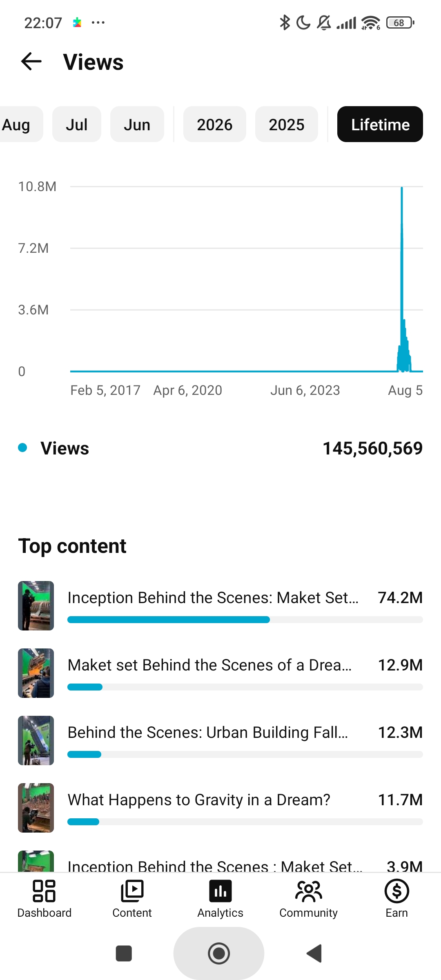Image resolution: width=441 pixels, height=980 pixels.
Task: Select the Lifetime date range chip
Action: 380,124
